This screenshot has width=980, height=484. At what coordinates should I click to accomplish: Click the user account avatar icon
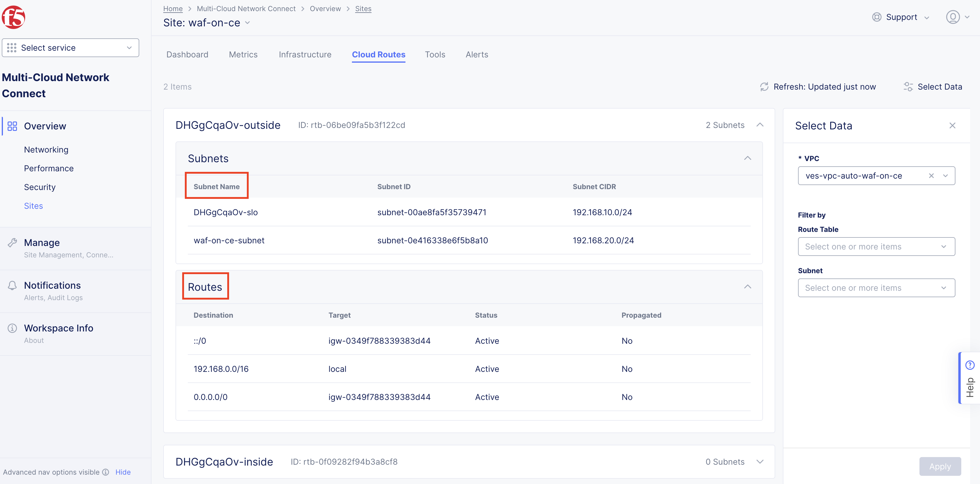954,17
